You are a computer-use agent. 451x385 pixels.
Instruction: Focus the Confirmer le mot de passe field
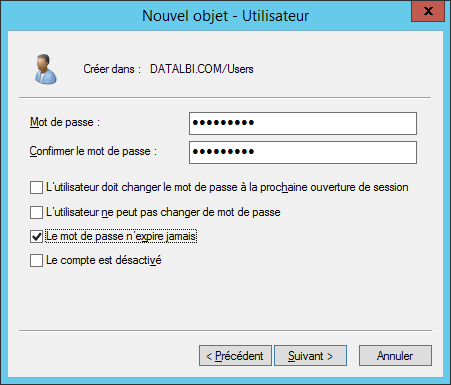click(x=303, y=152)
